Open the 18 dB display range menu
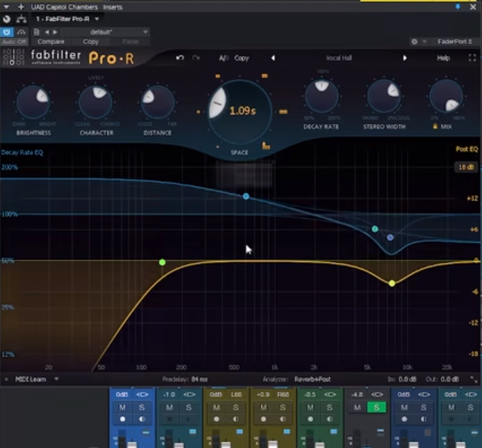 pos(466,167)
